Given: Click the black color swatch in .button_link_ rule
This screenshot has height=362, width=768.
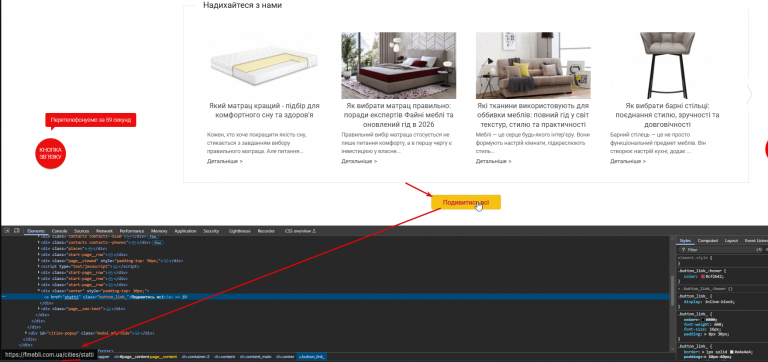Looking at the screenshot, I should [x=702, y=319].
